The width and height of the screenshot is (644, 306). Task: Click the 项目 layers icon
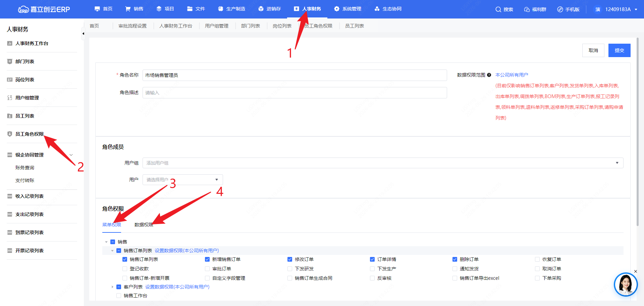click(159, 9)
